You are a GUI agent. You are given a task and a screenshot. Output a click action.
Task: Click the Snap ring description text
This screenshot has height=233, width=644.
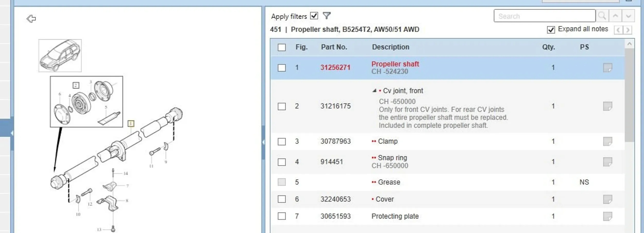click(x=392, y=158)
